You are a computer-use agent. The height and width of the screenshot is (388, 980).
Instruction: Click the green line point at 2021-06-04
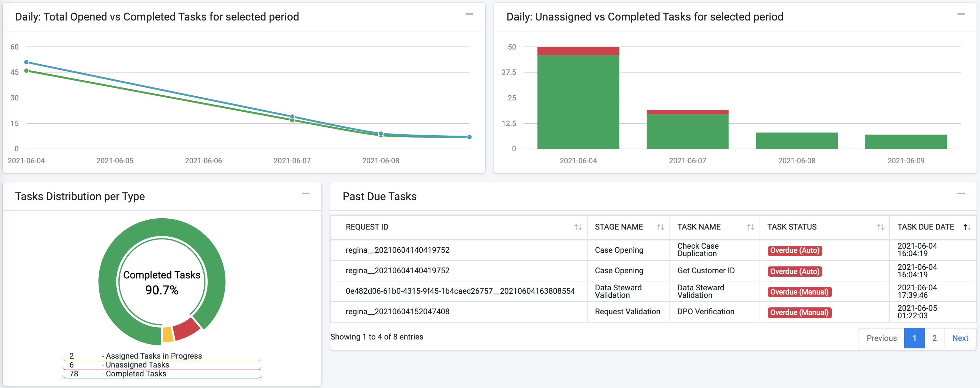coord(26,70)
